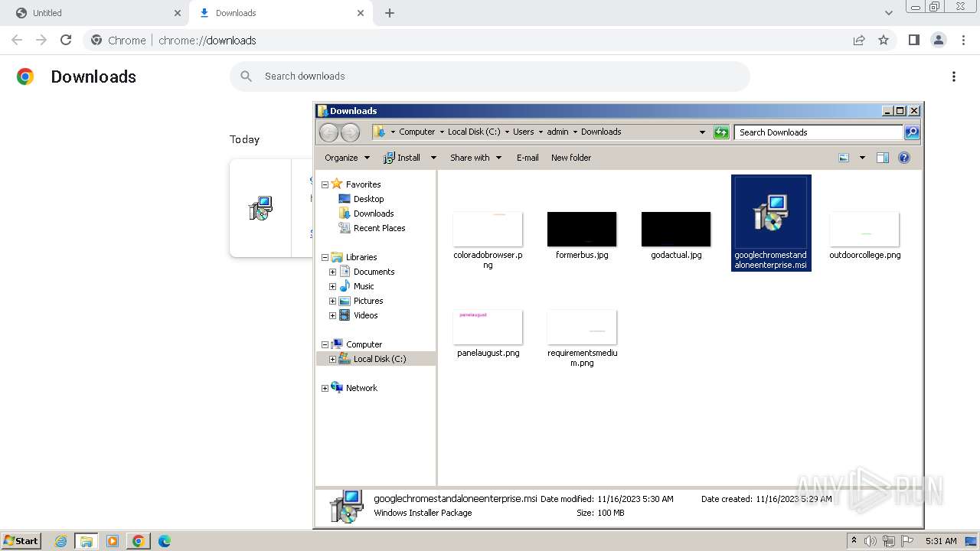Click E-mail toolbar button
This screenshot has height=551, width=980.
point(528,158)
